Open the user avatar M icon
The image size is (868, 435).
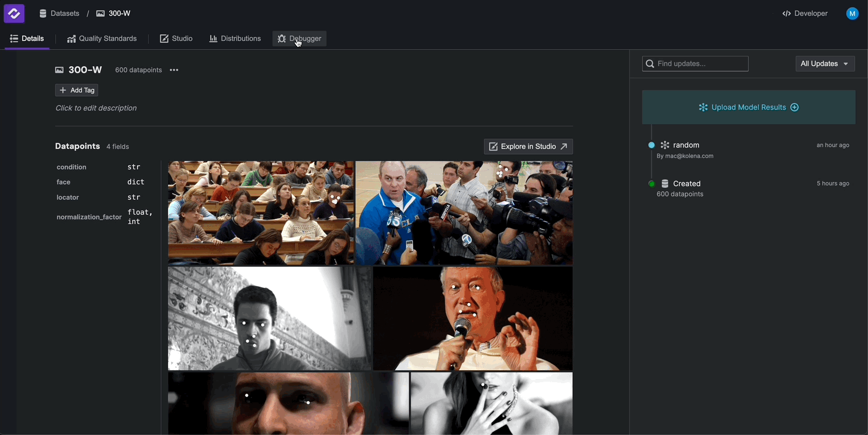pos(852,13)
